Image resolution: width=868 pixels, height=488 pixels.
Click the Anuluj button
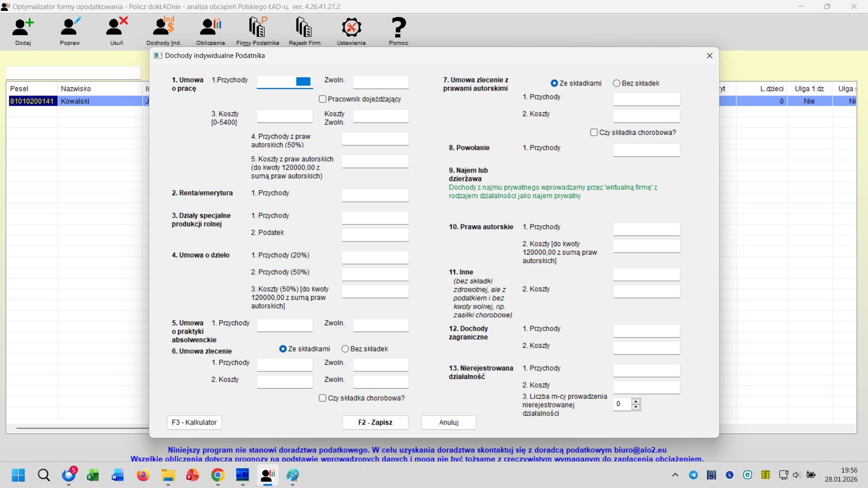click(x=449, y=422)
